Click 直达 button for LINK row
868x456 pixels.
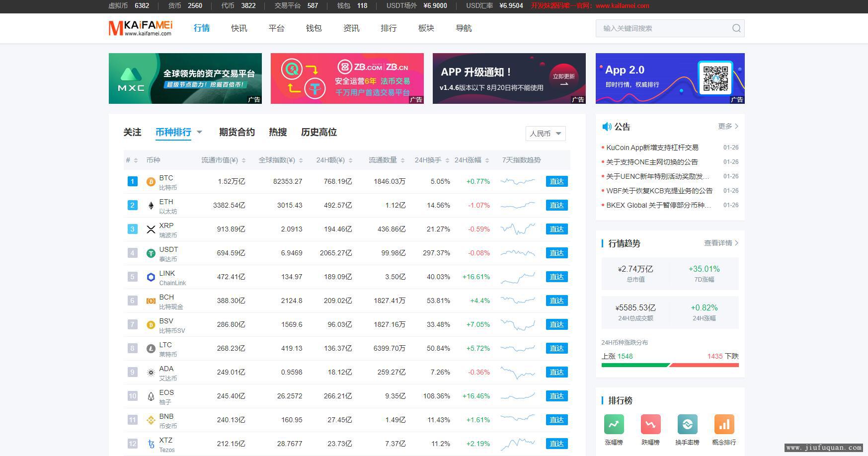point(556,277)
